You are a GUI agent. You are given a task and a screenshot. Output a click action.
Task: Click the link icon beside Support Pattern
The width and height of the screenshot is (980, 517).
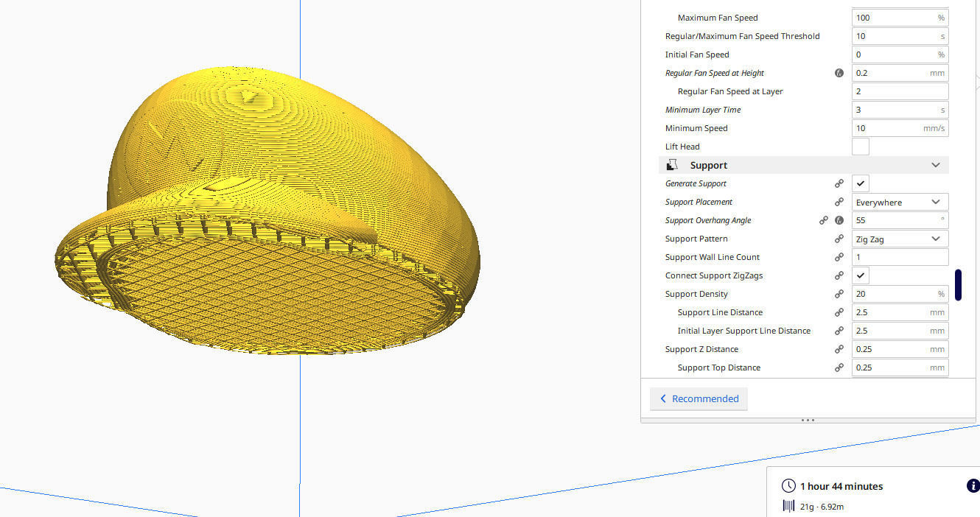tap(839, 239)
